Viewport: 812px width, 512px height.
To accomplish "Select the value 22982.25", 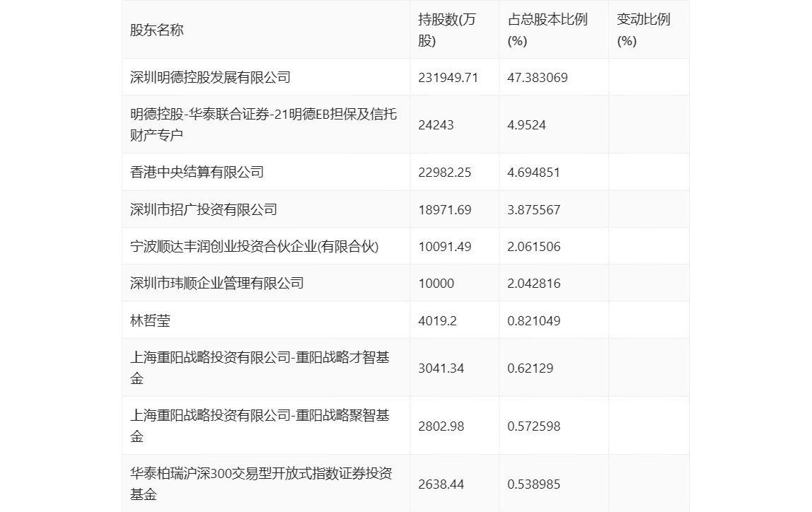I will click(x=445, y=173).
